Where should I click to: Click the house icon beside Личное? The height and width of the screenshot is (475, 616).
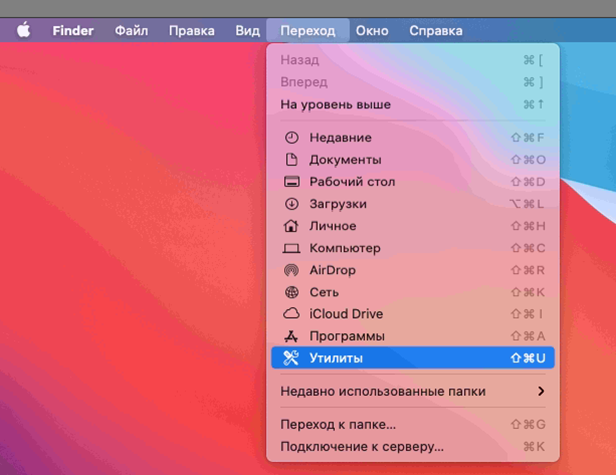(292, 226)
